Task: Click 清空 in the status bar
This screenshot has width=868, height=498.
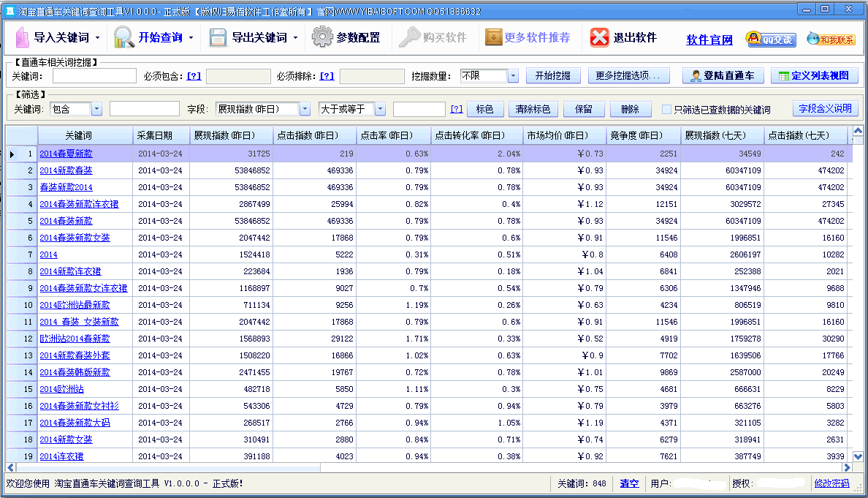Action: [629, 484]
